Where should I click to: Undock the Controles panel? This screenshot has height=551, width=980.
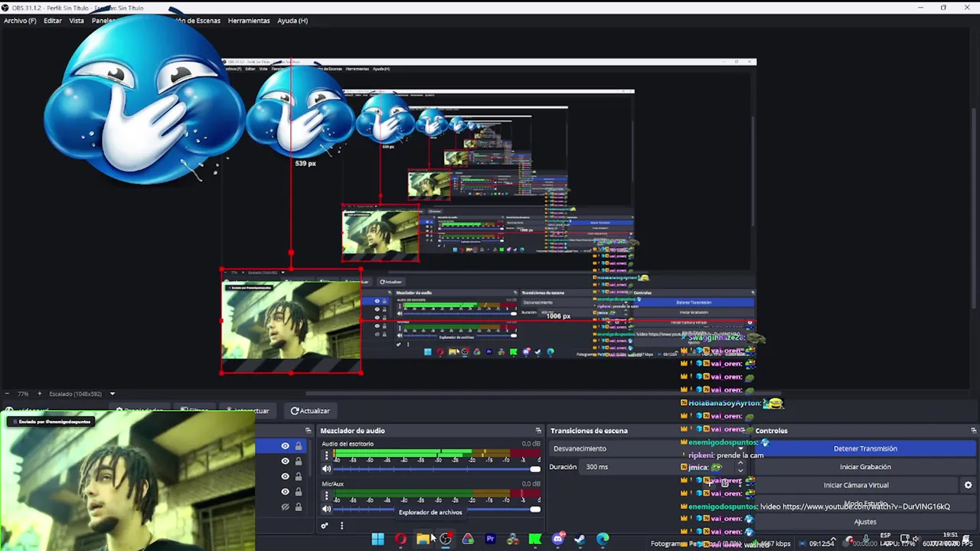pos(973,431)
